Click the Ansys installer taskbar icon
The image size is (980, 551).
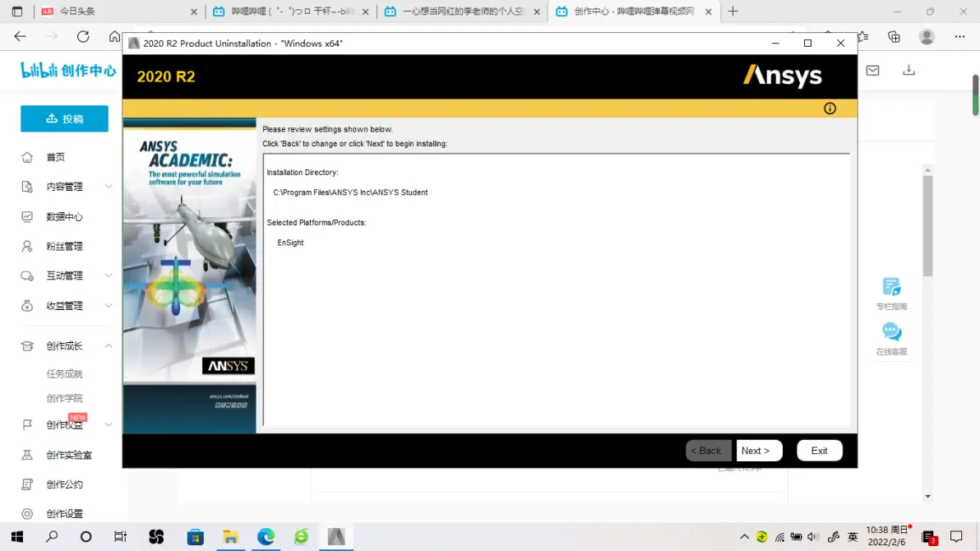[x=336, y=537]
